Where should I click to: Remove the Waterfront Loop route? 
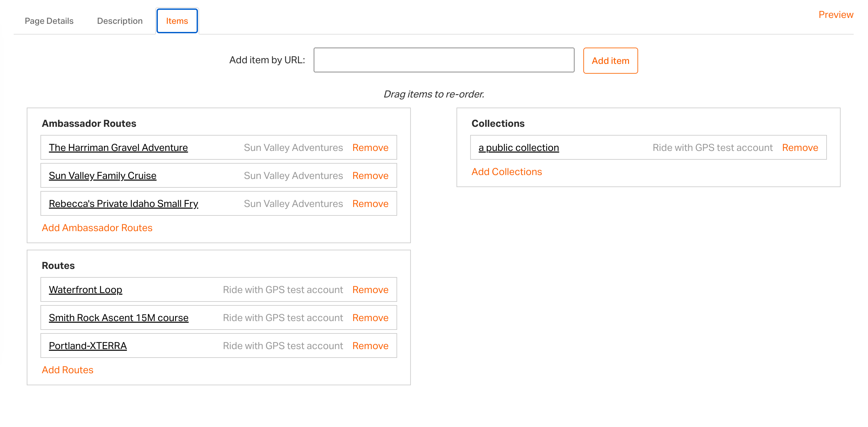point(370,289)
